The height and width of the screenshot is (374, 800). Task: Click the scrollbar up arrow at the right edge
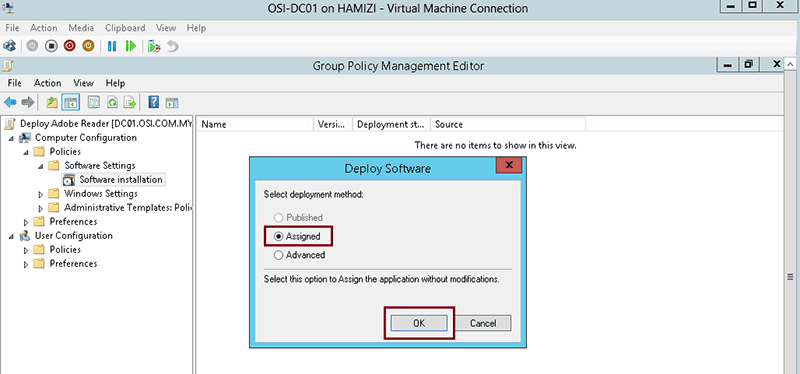pyautogui.click(x=790, y=65)
